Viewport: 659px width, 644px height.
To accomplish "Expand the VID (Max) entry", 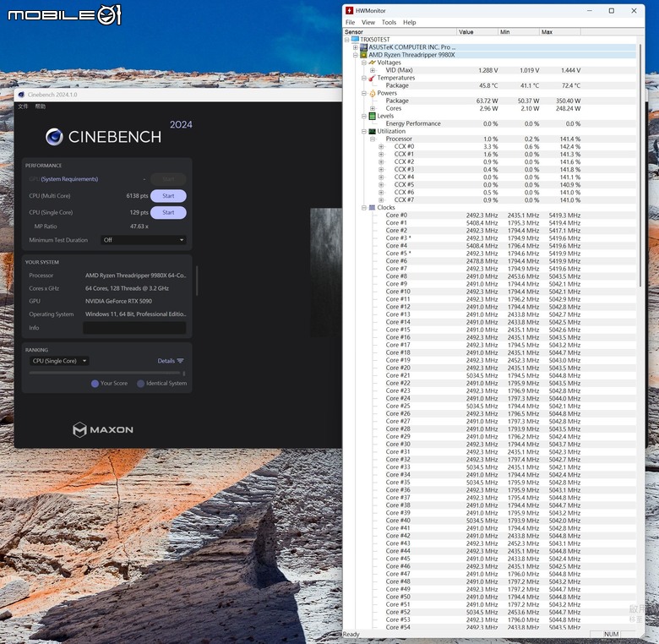I will [x=373, y=70].
